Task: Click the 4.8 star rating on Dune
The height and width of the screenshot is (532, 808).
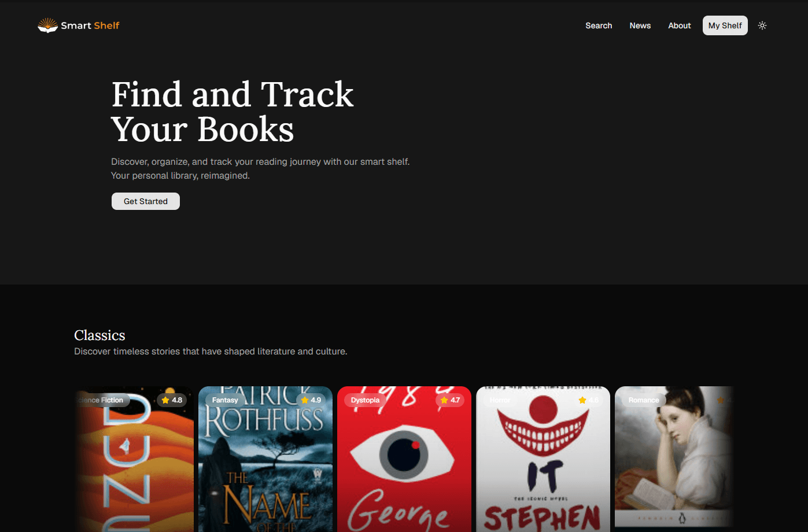Action: pos(172,400)
